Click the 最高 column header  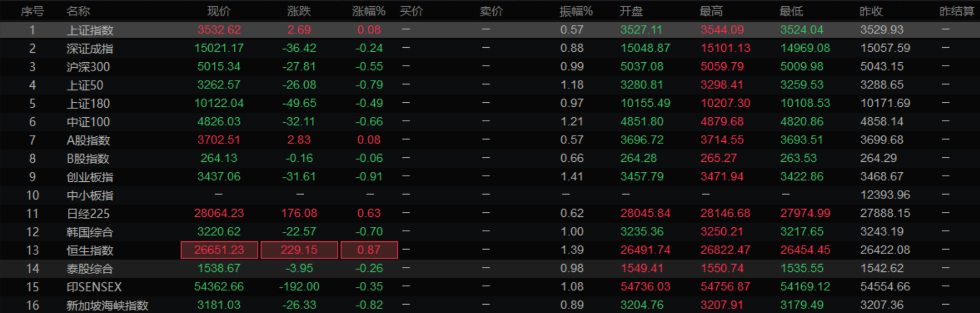point(711,11)
